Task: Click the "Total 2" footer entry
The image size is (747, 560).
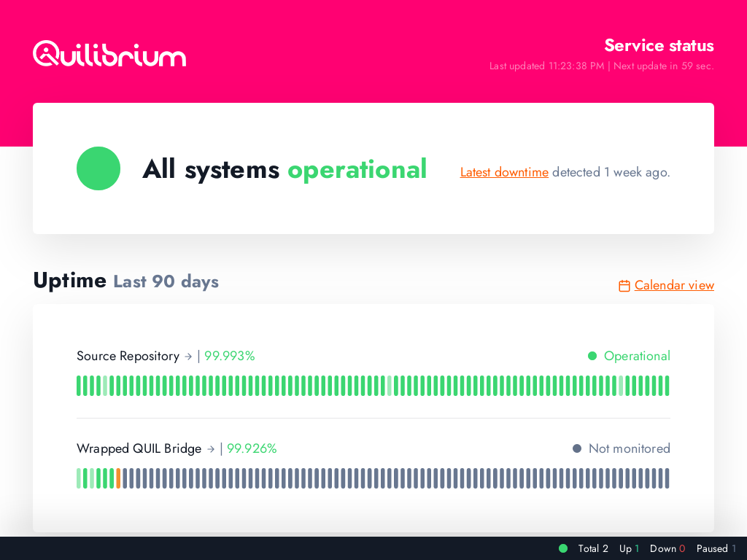Action: [x=593, y=548]
